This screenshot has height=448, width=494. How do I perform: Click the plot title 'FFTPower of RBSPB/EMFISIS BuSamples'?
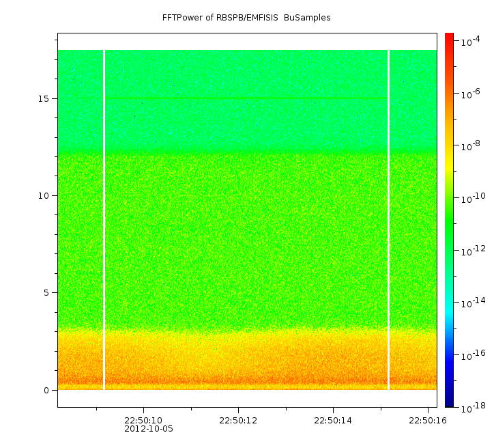(x=246, y=18)
